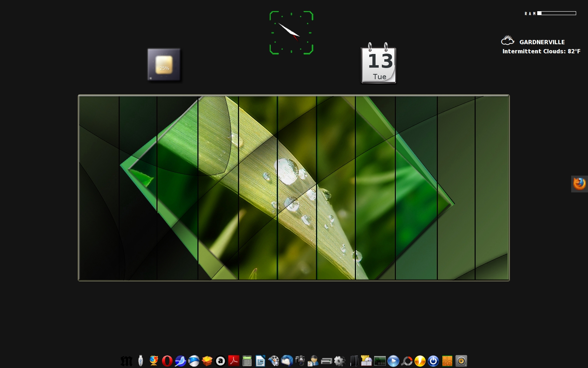Launch Opera browser from the dock
Screen dimensions: 588x368
click(x=167, y=361)
